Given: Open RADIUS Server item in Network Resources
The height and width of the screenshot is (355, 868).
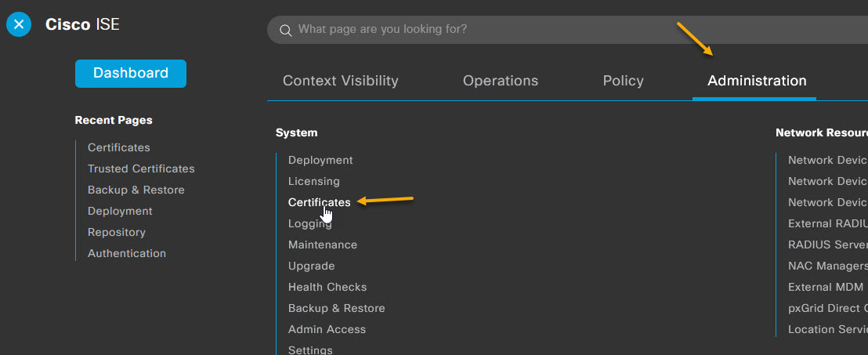Looking at the screenshot, I should (x=828, y=245).
